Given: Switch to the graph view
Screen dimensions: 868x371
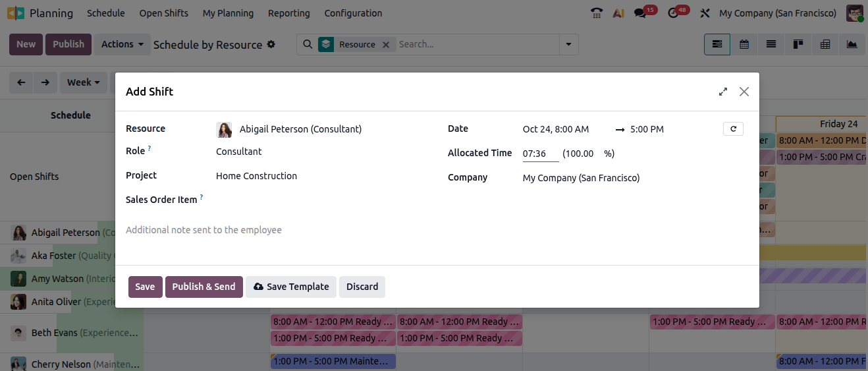Looking at the screenshot, I should [852, 44].
